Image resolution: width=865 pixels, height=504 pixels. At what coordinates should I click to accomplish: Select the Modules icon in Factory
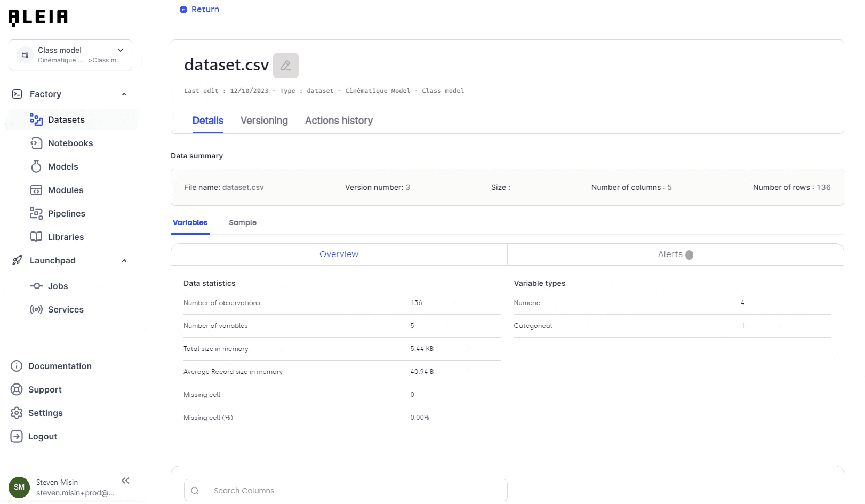(36, 190)
